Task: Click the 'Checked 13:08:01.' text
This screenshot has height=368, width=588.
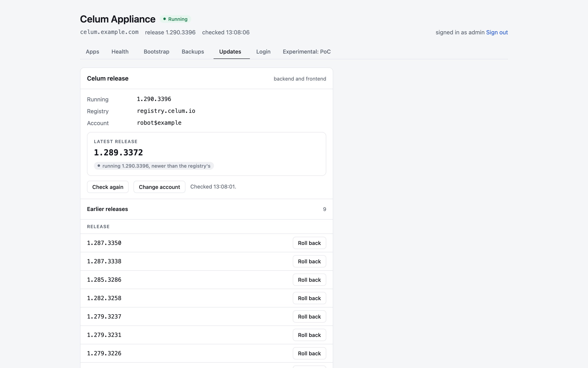Action: (213, 187)
